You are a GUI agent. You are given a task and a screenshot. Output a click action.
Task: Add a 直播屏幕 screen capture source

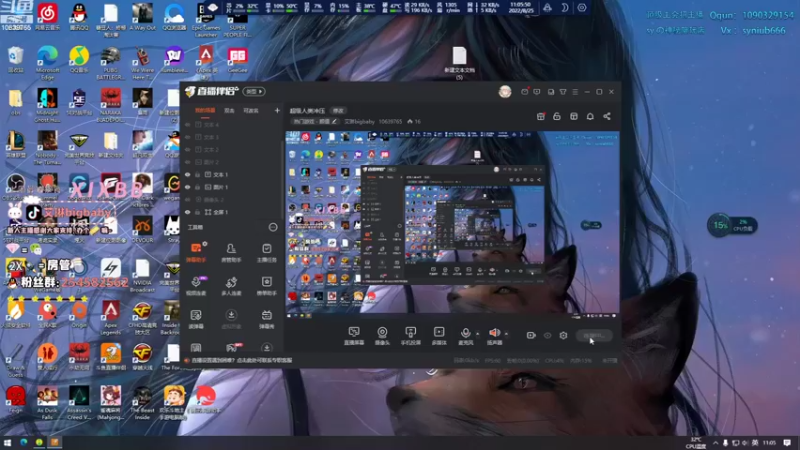point(354,336)
